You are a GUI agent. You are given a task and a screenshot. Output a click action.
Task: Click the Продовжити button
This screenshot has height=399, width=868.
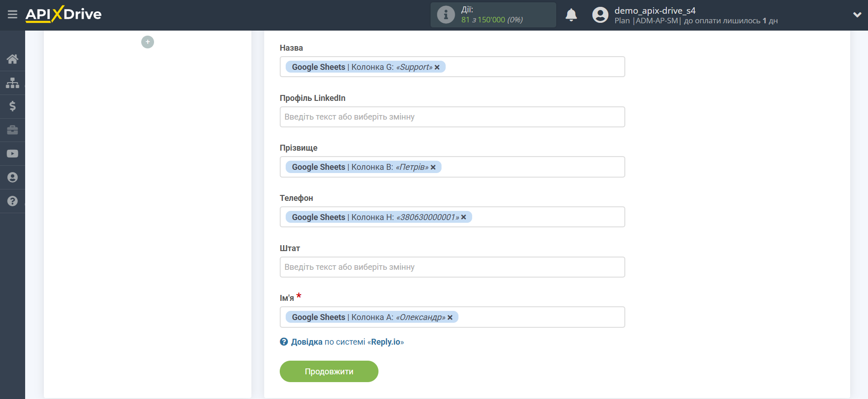click(329, 372)
